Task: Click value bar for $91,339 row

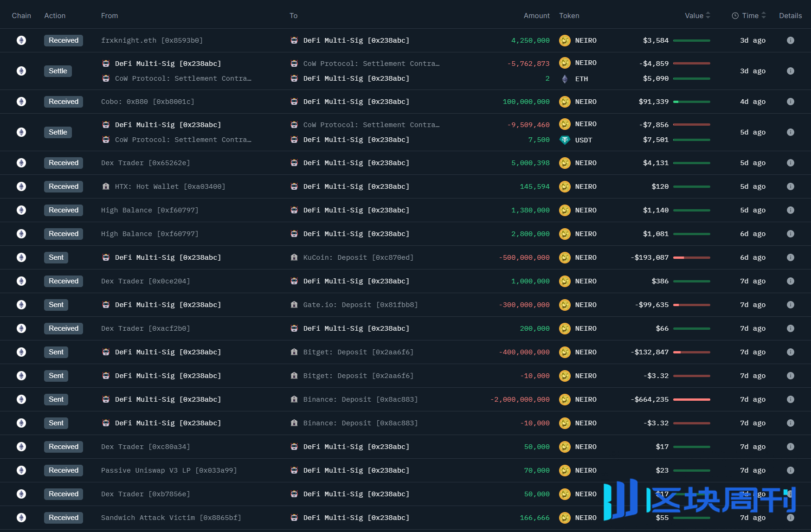Action: coord(692,102)
